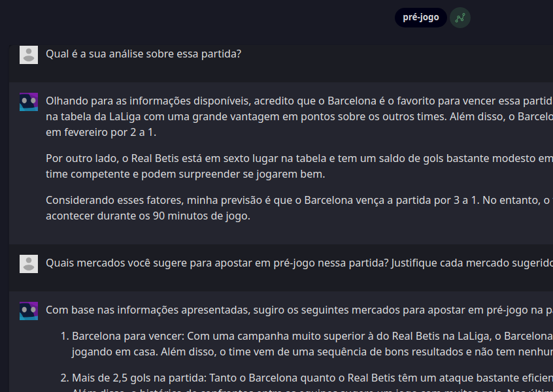Image resolution: width=553 pixels, height=392 pixels.
Task: Click the line 'time competente e podem surpreender'
Action: pyautogui.click(x=185, y=174)
